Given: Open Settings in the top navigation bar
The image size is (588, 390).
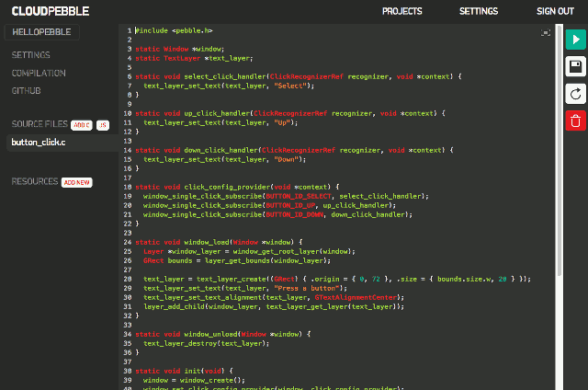Looking at the screenshot, I should point(479,11).
